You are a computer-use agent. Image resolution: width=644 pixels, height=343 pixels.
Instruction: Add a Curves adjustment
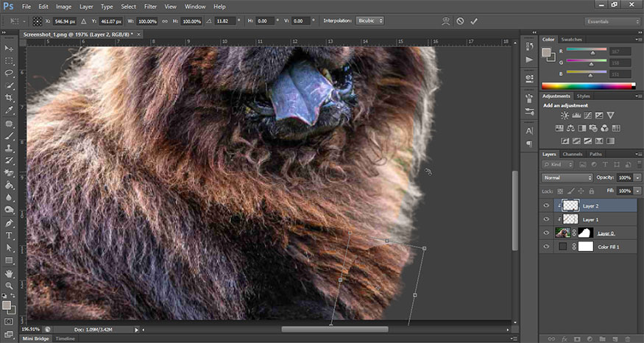click(x=588, y=116)
